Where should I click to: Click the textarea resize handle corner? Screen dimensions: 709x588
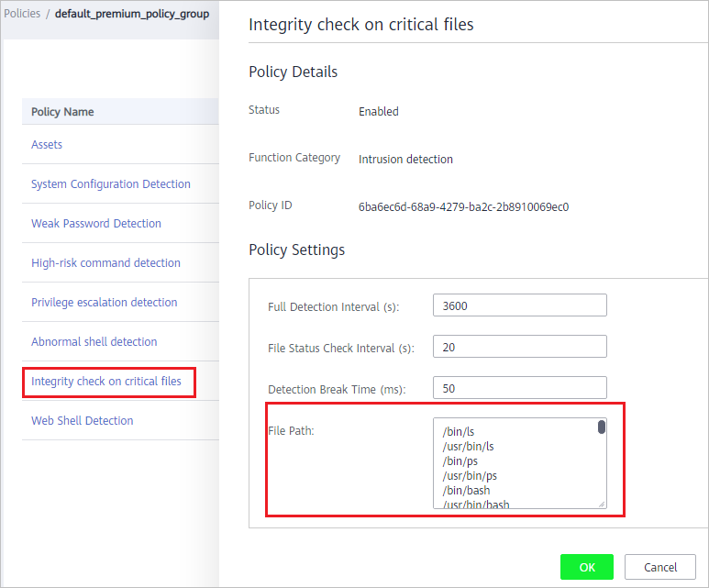tap(602, 504)
